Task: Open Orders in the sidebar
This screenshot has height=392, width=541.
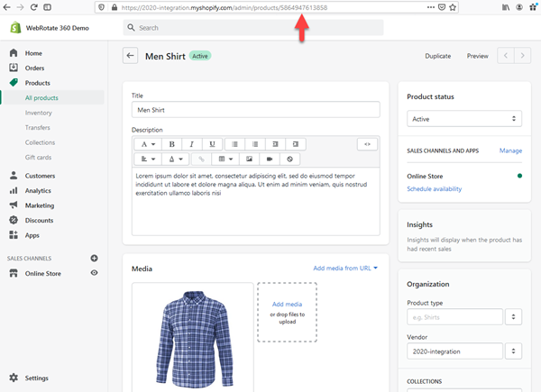Action: coord(34,68)
